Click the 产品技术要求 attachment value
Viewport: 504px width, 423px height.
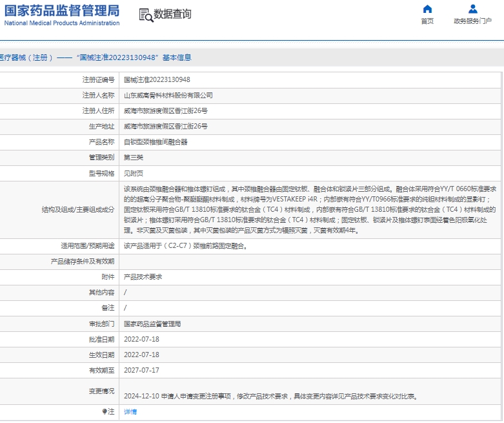[x=143, y=276]
